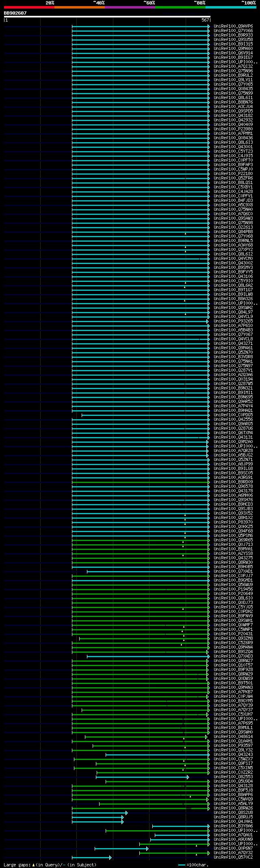Select hit label UniRef100_P83970
Viewport: 260px width, 868px height.
[233, 522]
